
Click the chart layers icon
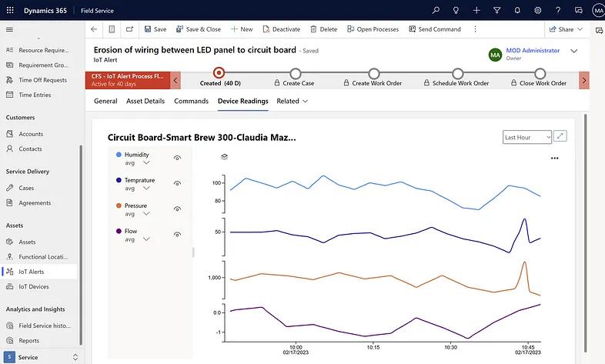click(x=224, y=156)
